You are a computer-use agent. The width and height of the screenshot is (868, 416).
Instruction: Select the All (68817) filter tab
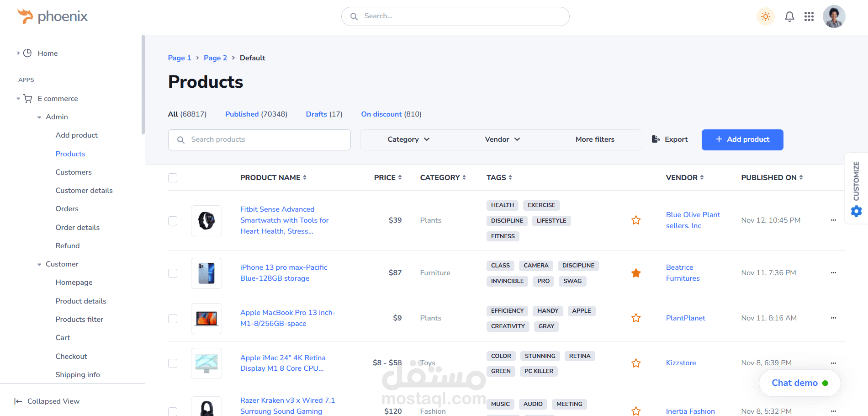pyautogui.click(x=187, y=114)
